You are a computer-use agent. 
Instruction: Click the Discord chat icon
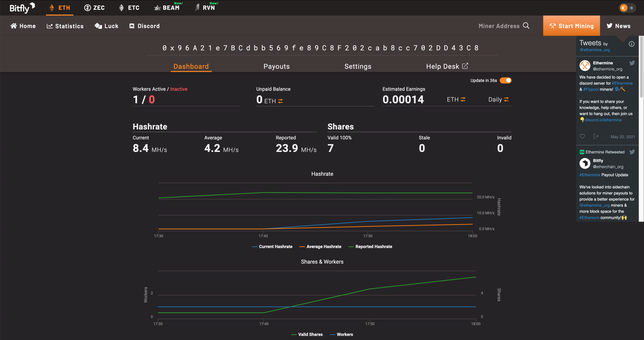coord(132,26)
